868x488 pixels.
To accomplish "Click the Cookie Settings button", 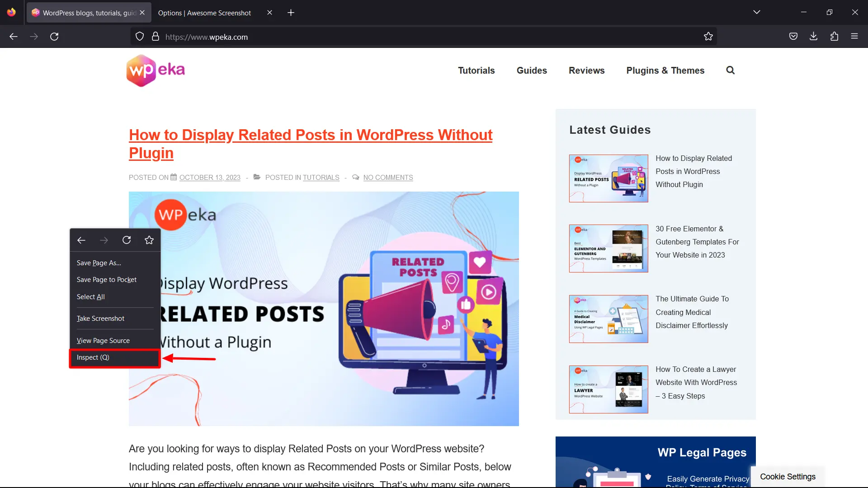I will click(788, 477).
